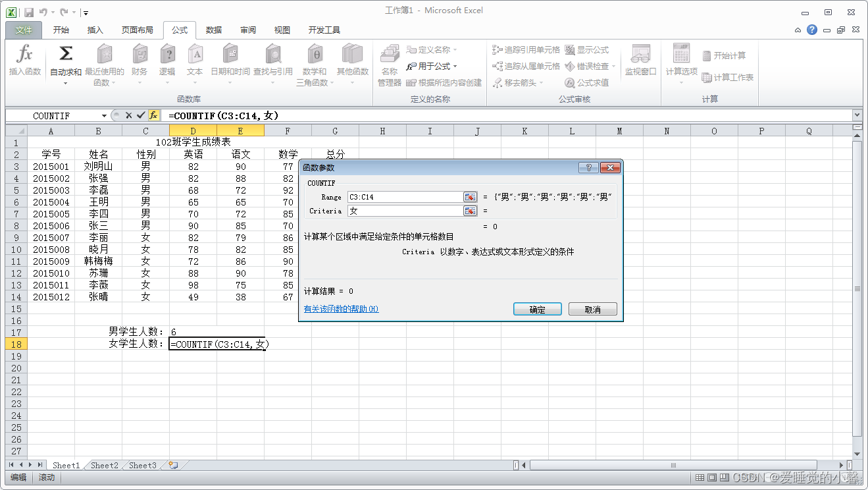The image size is (868, 490).
Task: Open Use in Formula (用于公式) dropdown
Action: point(432,66)
